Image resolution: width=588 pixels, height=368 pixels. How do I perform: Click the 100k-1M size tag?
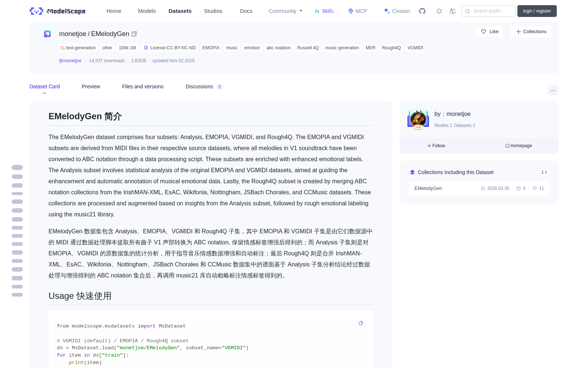[128, 48]
